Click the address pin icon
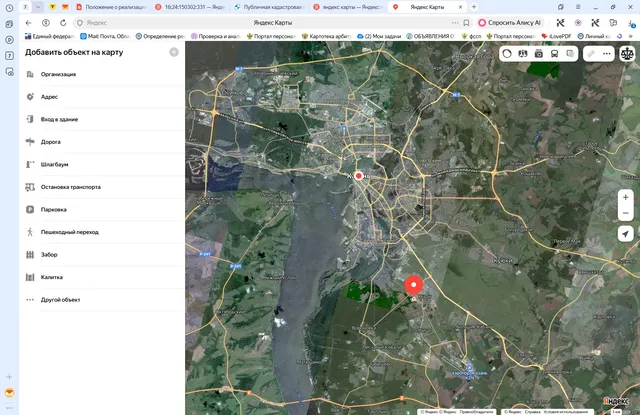This screenshot has height=415, width=640. [30, 97]
